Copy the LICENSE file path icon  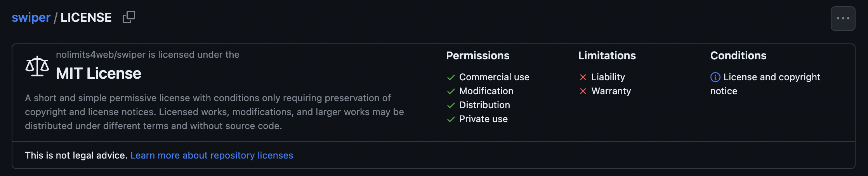point(129,17)
